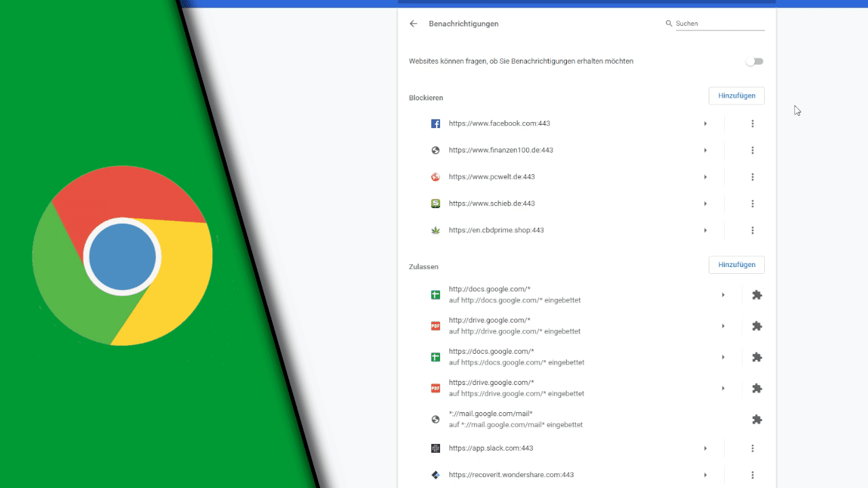This screenshot has height=488, width=868.
Task: Expand details for app.slack.com entry
Action: (x=705, y=449)
